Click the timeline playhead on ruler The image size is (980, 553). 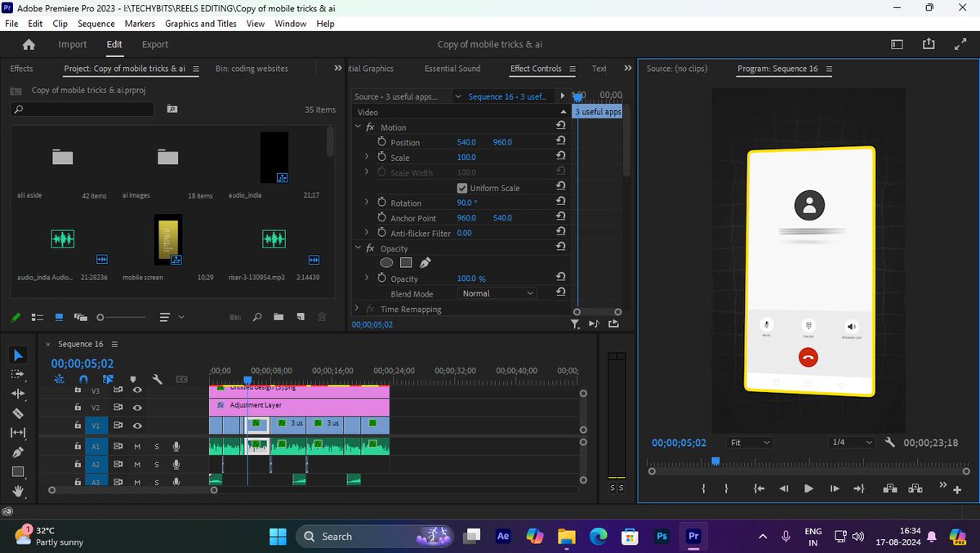point(247,380)
